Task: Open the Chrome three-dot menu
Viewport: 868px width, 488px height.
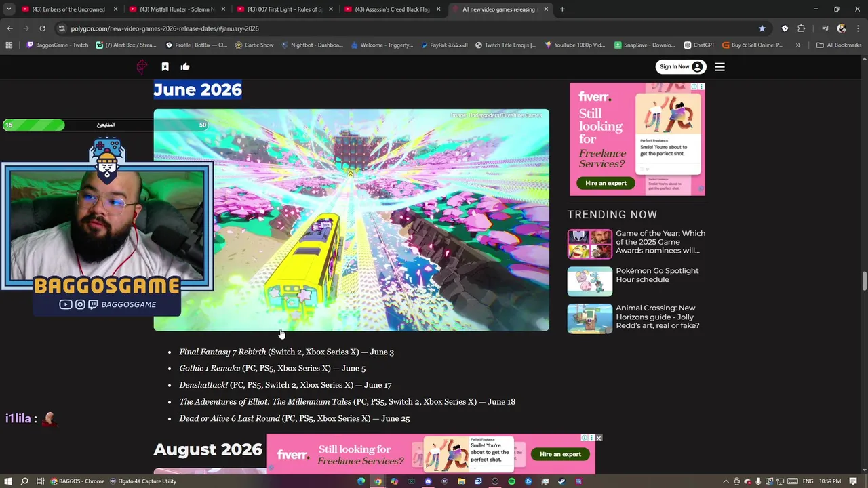Action: coord(858,28)
